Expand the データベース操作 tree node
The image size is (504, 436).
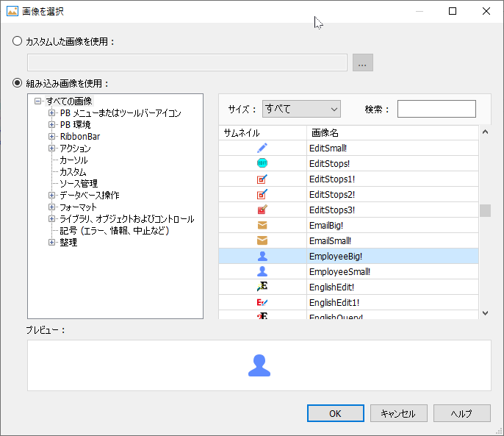[x=52, y=196]
